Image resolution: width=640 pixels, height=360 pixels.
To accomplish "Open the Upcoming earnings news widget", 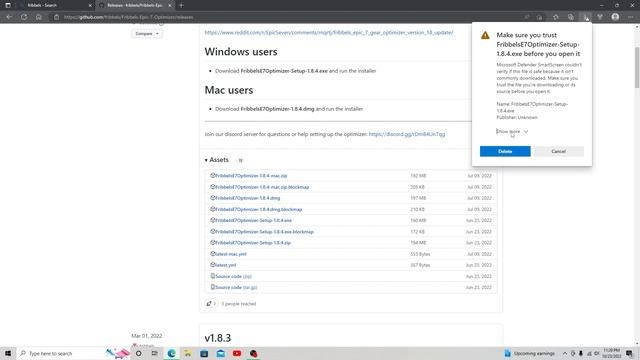I will click(x=529, y=353).
